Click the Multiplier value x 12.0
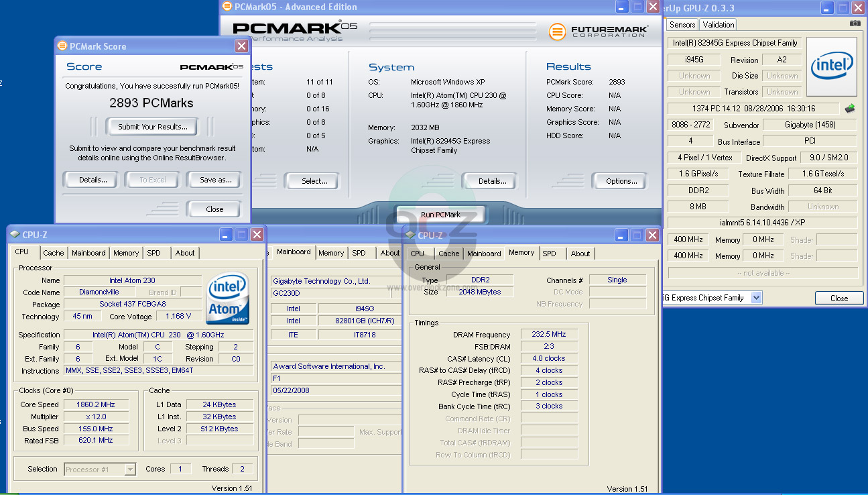Viewport: 868px width, 495px height. pyautogui.click(x=97, y=417)
